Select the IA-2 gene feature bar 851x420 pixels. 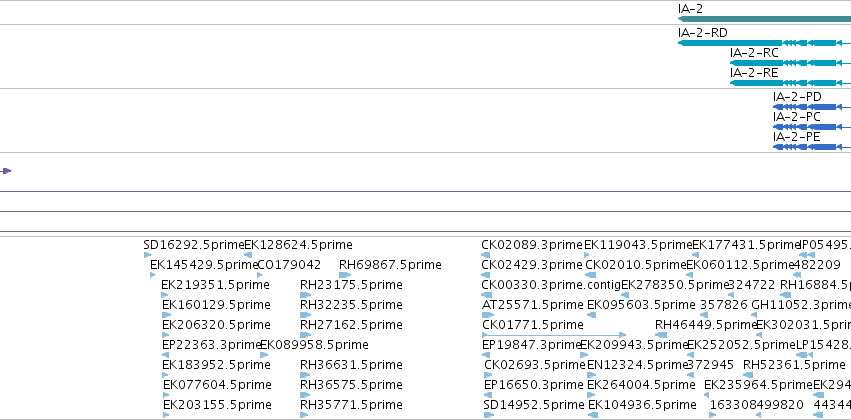[764, 19]
